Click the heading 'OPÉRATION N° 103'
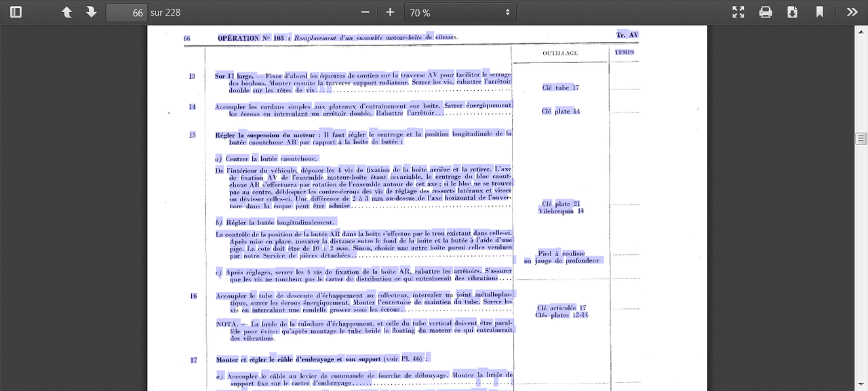Image resolution: width=868 pixels, height=391 pixels. pyautogui.click(x=250, y=38)
